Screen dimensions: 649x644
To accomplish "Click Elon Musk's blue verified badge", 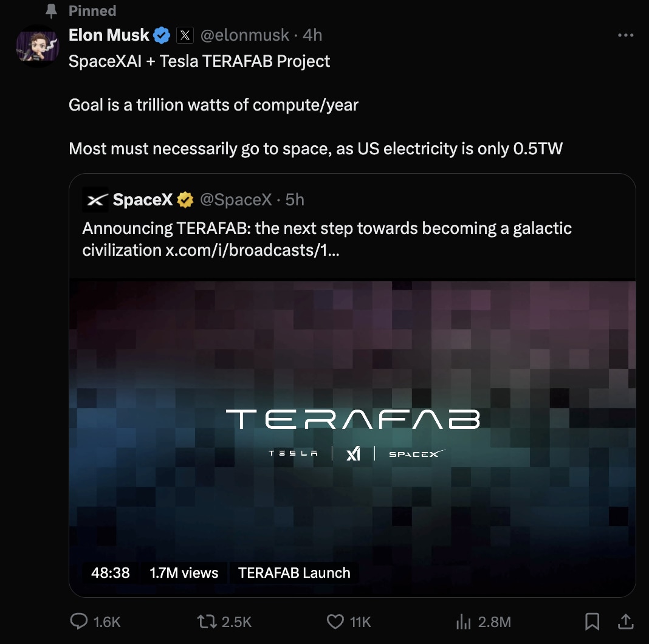I will (x=161, y=35).
